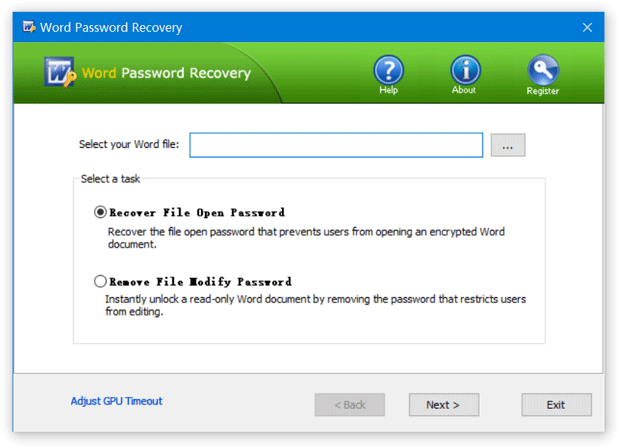
Task: Click the < Back button
Action: click(349, 405)
